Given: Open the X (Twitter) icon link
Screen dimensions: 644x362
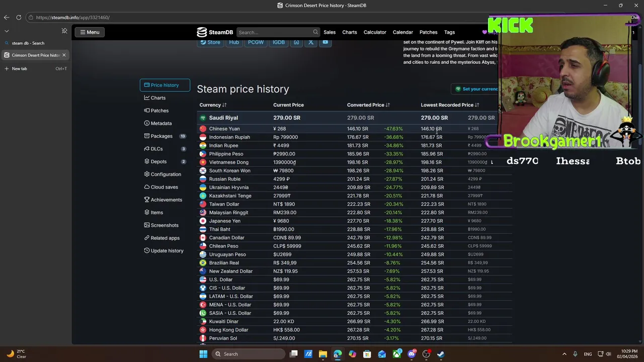Looking at the screenshot, I should pos(311,42).
